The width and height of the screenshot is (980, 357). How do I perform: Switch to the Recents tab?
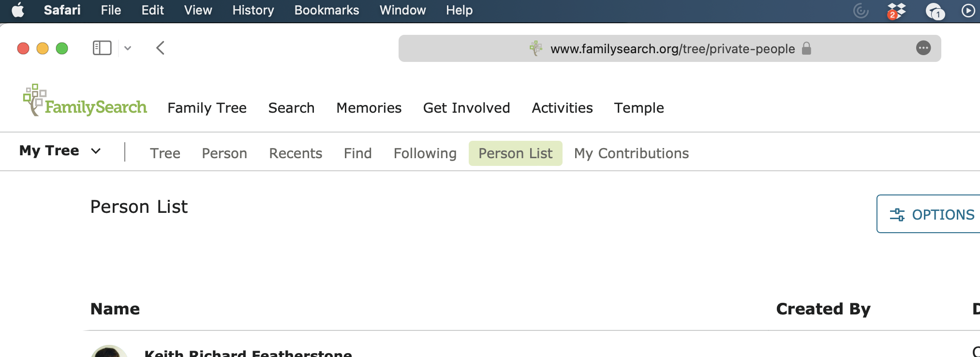[295, 153]
